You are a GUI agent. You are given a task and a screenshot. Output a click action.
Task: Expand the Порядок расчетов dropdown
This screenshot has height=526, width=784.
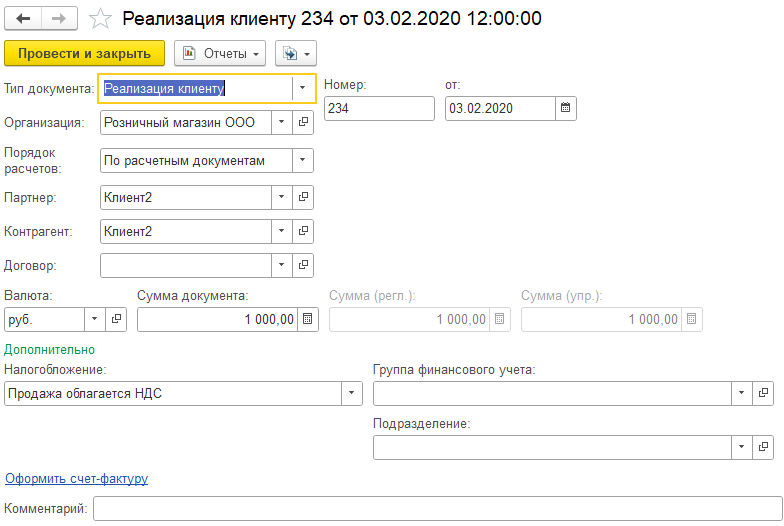(x=301, y=160)
